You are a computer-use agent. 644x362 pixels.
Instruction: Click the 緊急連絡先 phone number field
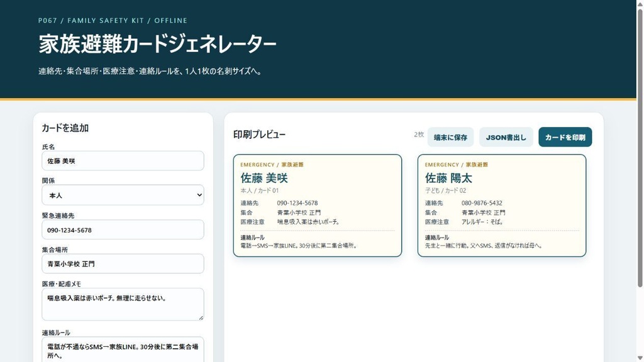tap(123, 230)
